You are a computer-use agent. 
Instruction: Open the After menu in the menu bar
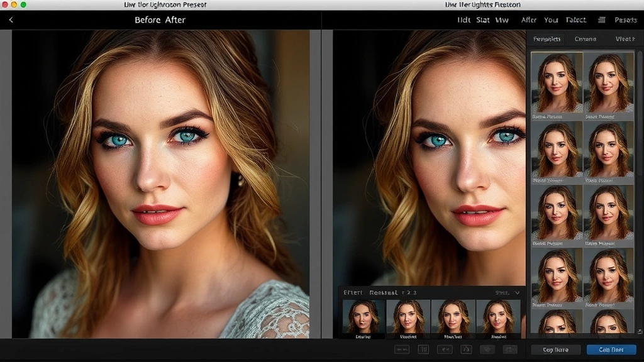pos(529,20)
